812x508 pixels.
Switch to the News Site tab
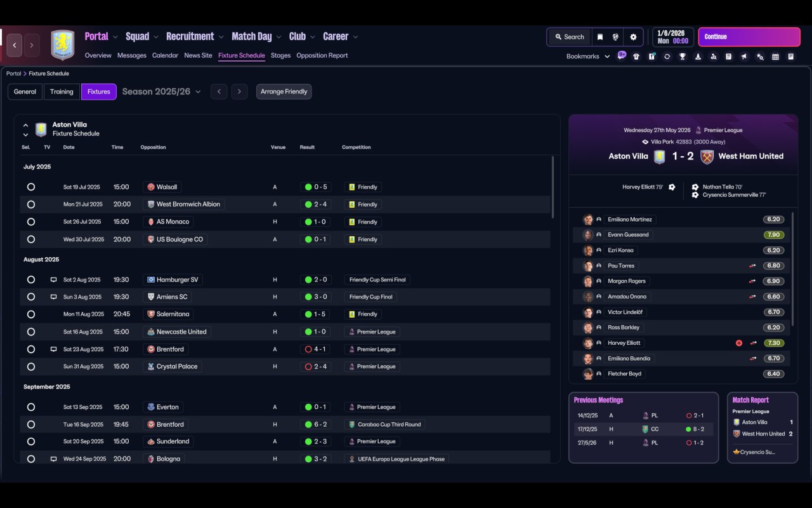[x=198, y=55]
